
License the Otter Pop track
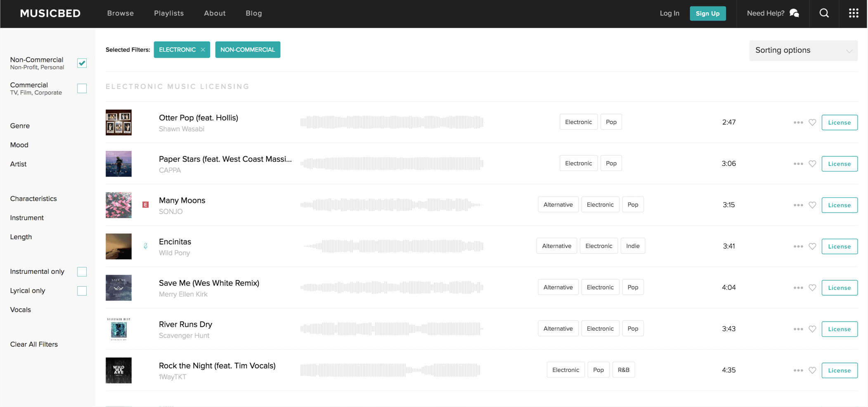[840, 122]
